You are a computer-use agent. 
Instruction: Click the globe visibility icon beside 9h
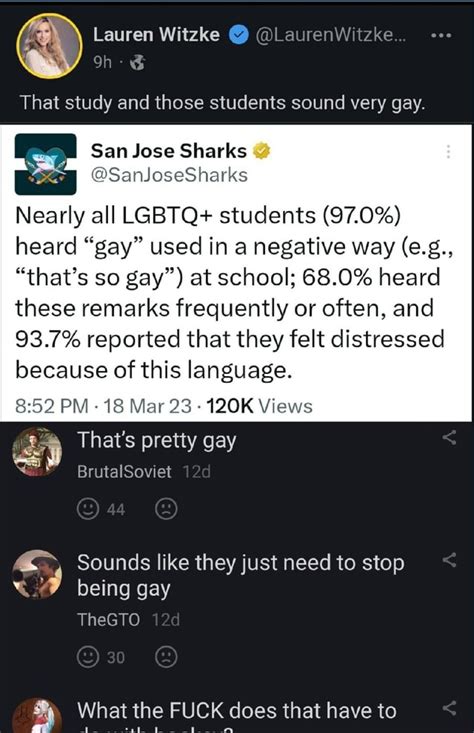click(x=137, y=62)
